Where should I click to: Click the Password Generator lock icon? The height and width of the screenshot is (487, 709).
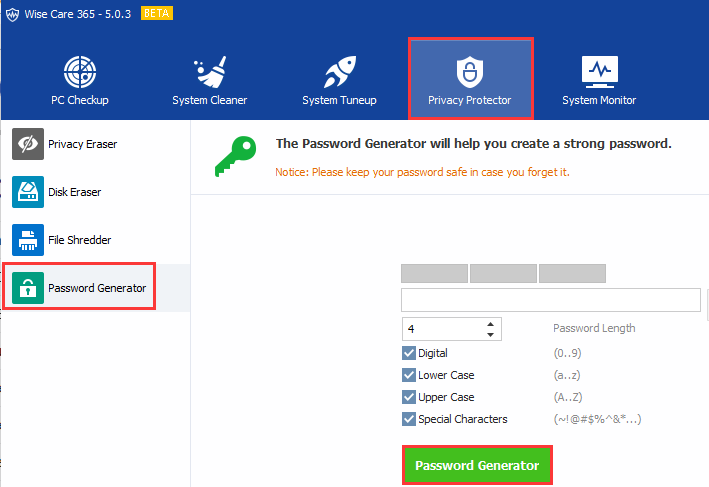[x=28, y=288]
